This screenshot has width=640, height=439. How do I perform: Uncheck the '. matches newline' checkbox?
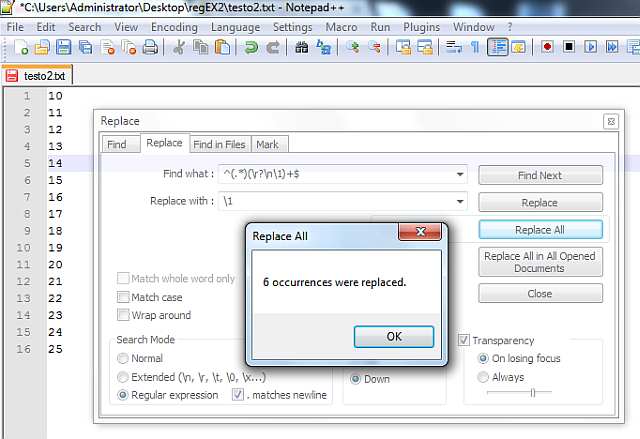click(x=238, y=395)
